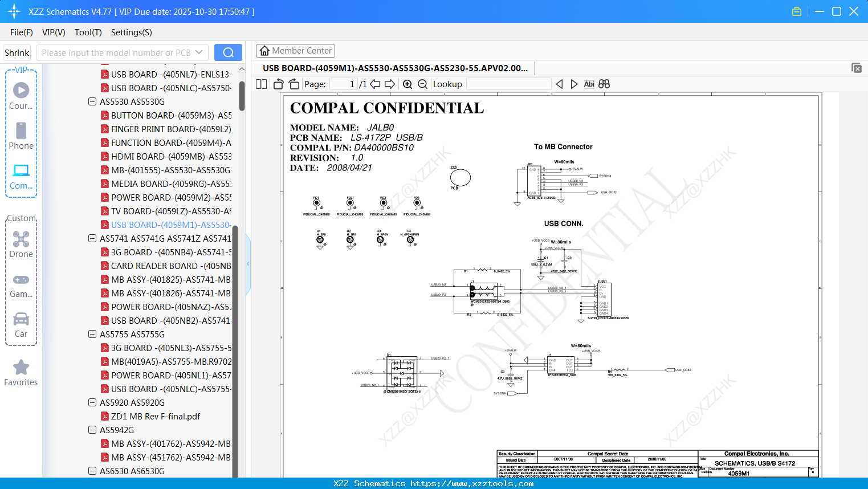Open the TV BOARD-(4059LZ) PDF
This screenshot has width=868, height=489.
coord(166,211)
